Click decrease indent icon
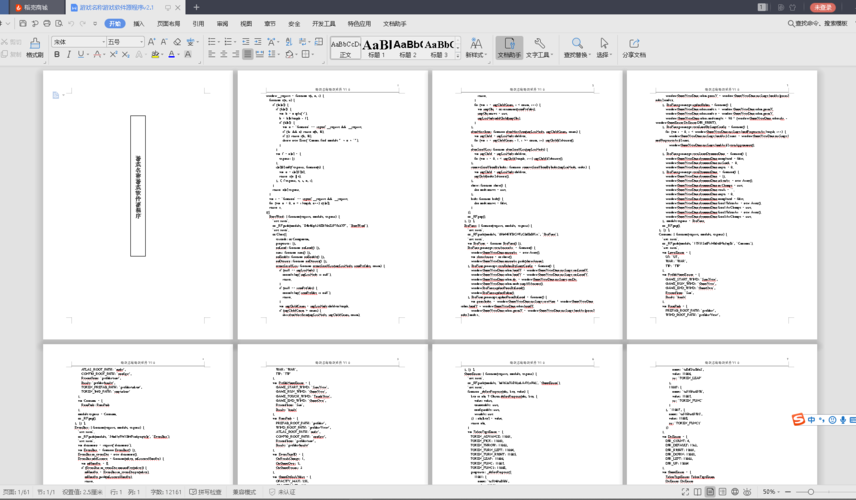856x500 pixels. point(246,41)
